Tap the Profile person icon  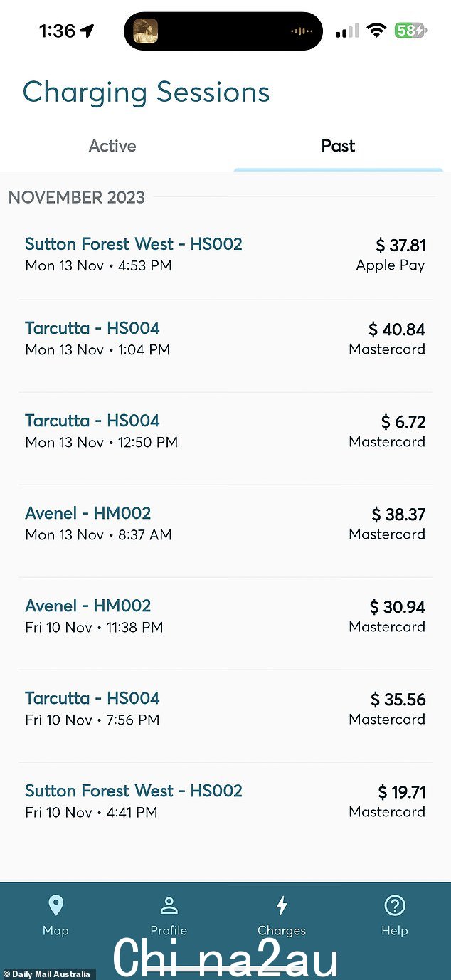tap(169, 905)
